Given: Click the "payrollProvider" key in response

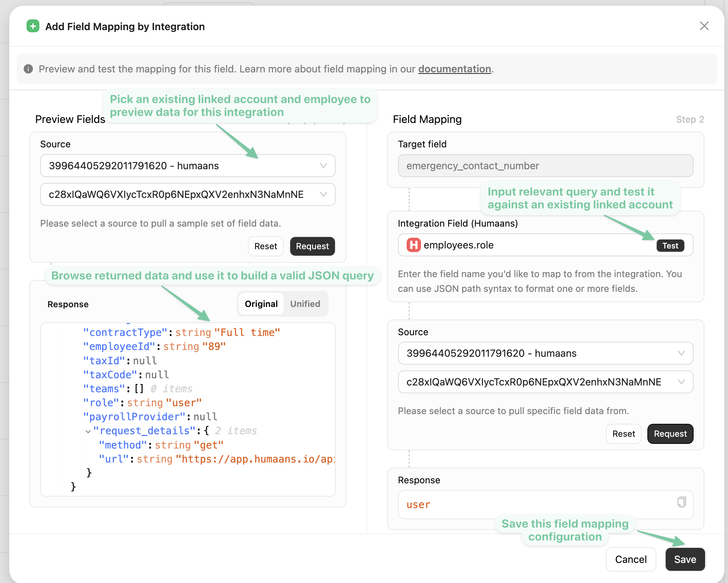Looking at the screenshot, I should pyautogui.click(x=134, y=417).
